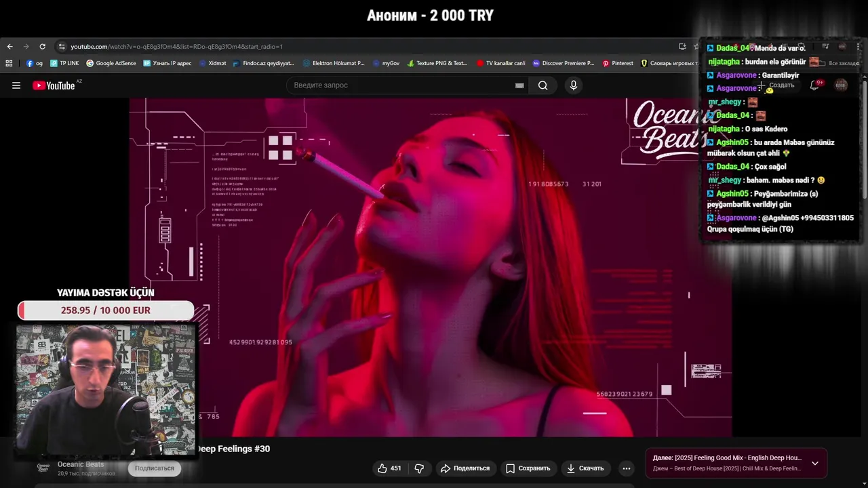
Task: Click chat message 'Çox sağol' by Dadas_04
Action: 770,167
